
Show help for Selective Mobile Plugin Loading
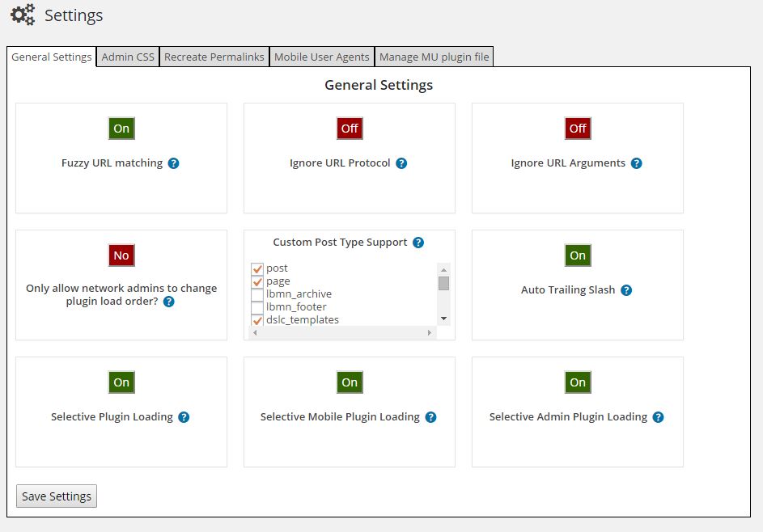point(430,417)
